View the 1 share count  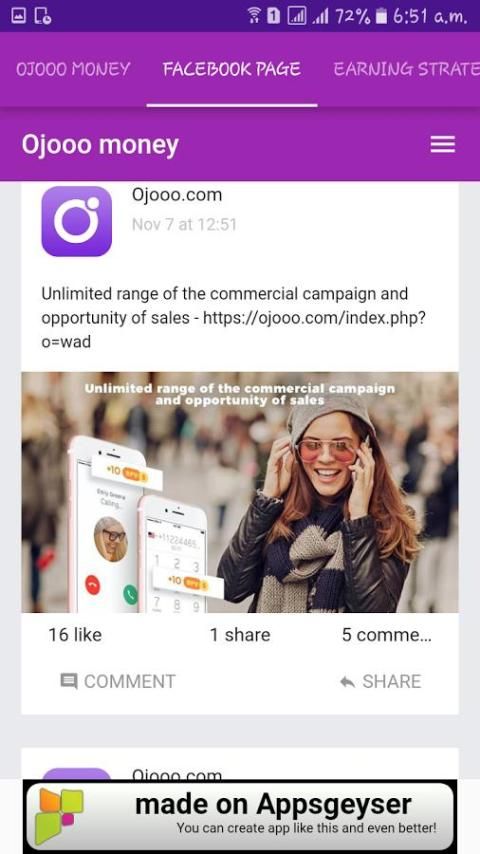[240, 635]
